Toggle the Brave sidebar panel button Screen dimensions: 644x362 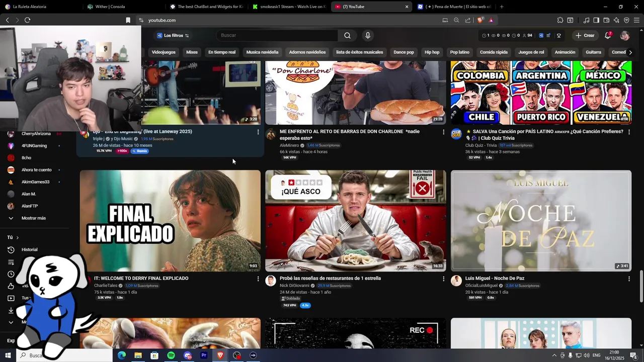pos(596,20)
